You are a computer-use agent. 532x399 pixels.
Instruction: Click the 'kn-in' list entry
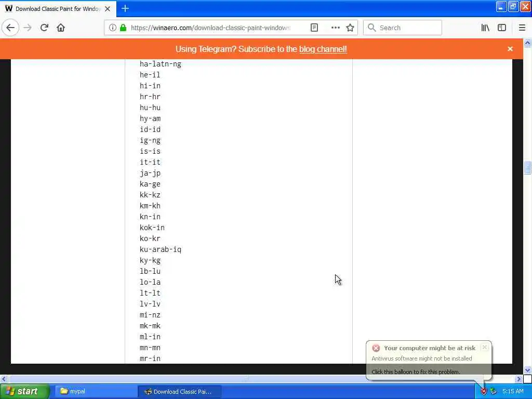(x=150, y=217)
